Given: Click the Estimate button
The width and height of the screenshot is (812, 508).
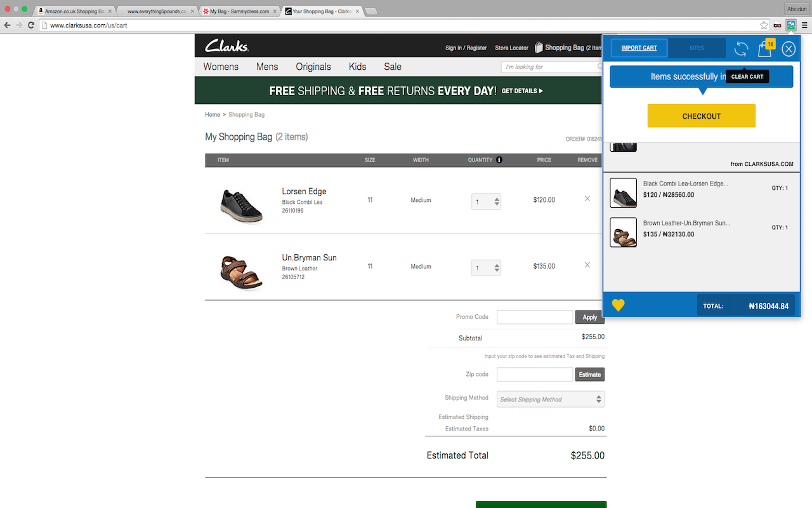Looking at the screenshot, I should pyautogui.click(x=590, y=374).
